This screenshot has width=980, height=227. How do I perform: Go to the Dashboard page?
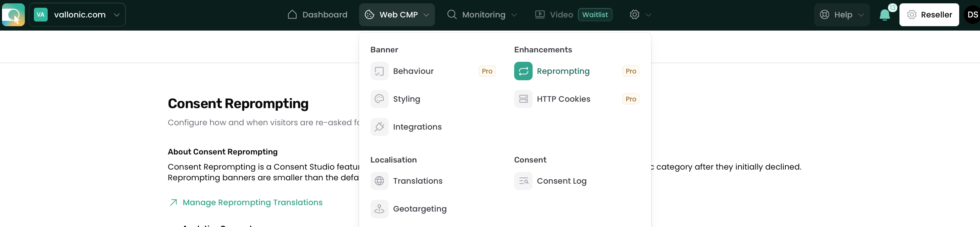point(317,15)
